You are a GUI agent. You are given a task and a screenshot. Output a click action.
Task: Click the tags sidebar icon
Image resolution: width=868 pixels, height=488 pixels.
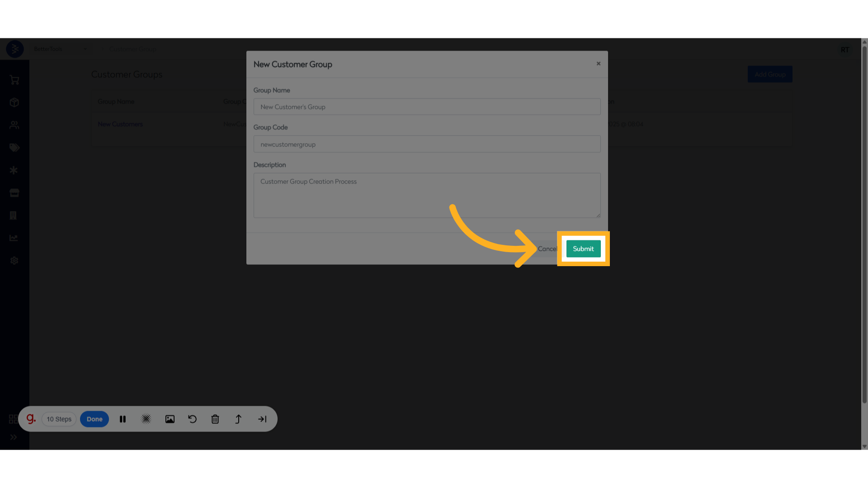click(14, 148)
